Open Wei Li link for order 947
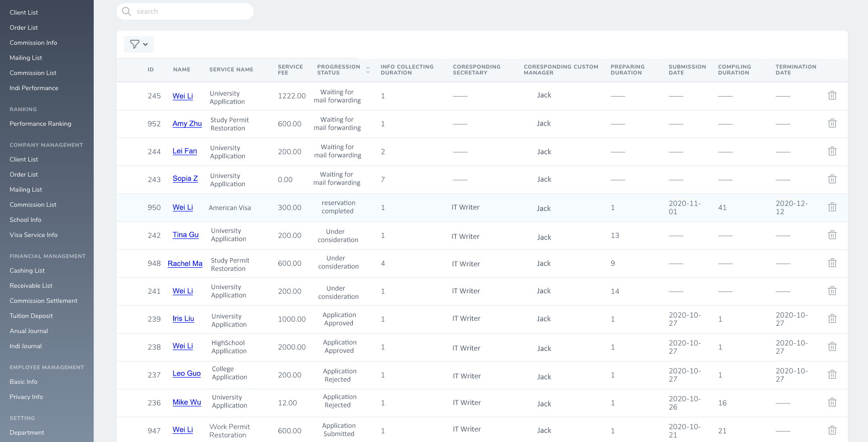 tap(183, 430)
